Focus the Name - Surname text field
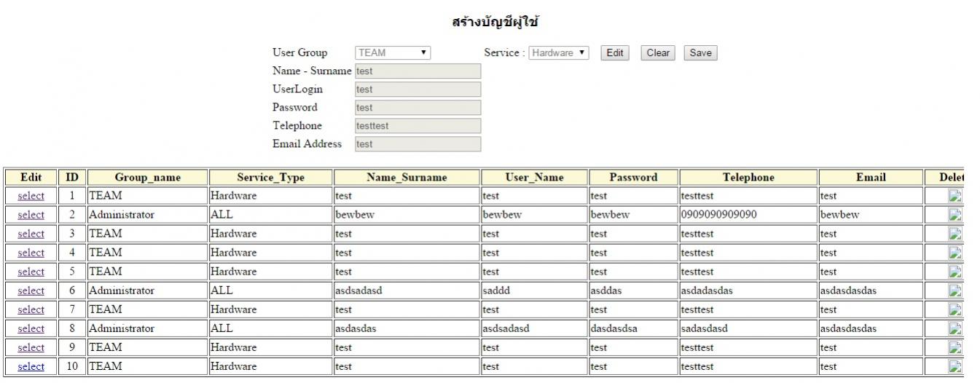 (x=418, y=71)
